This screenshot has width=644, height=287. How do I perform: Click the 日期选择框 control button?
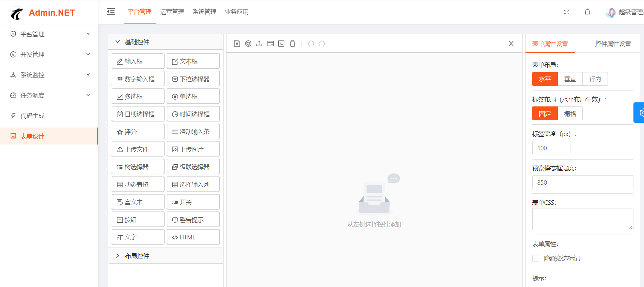138,114
